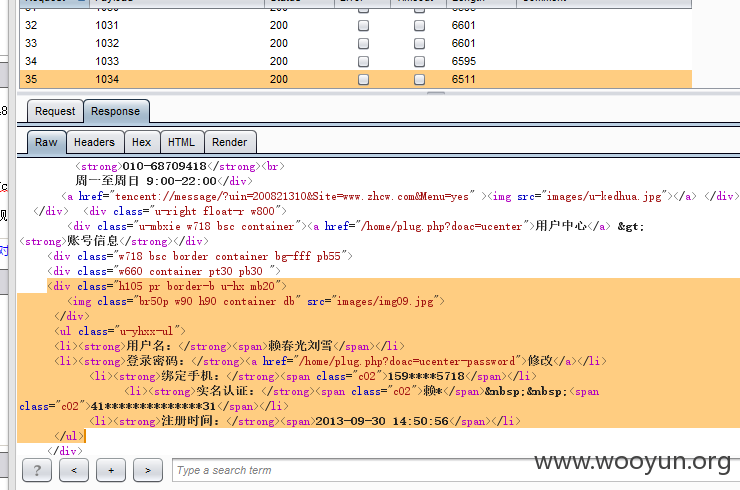The height and width of the screenshot is (490, 740).
Task: Toggle Error checkbox in row 33
Action: click(363, 43)
